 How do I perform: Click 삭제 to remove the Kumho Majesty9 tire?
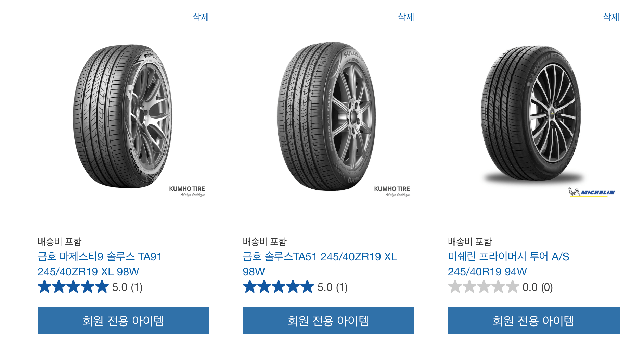[201, 16]
